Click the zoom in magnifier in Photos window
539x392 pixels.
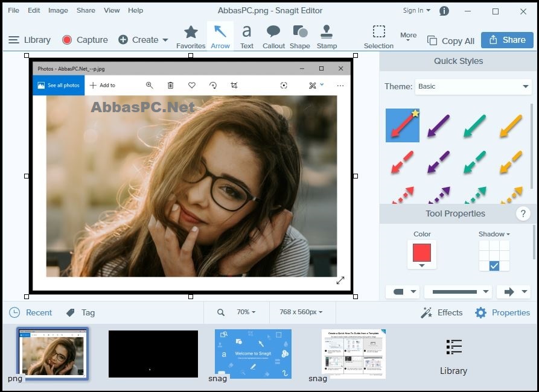tap(150, 85)
